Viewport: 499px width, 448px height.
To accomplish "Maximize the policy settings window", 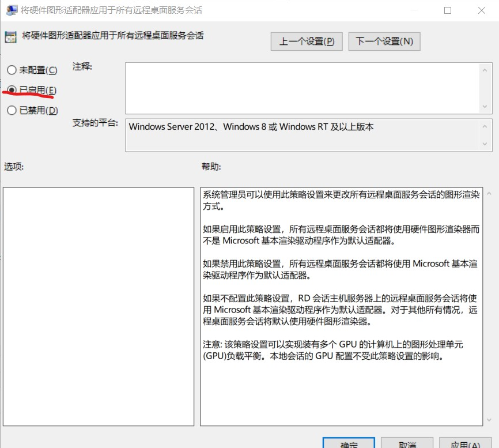I will (448, 10).
